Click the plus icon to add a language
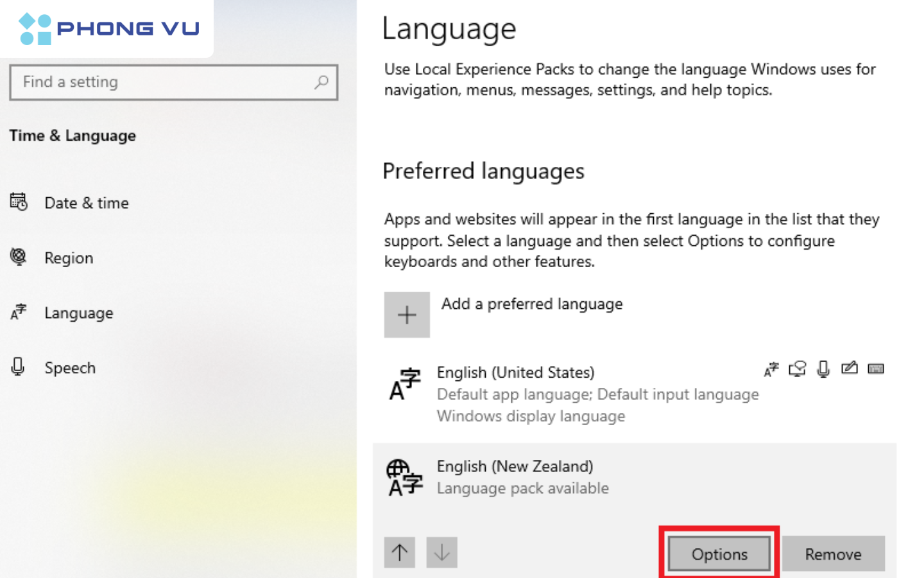924x578 pixels. [407, 315]
